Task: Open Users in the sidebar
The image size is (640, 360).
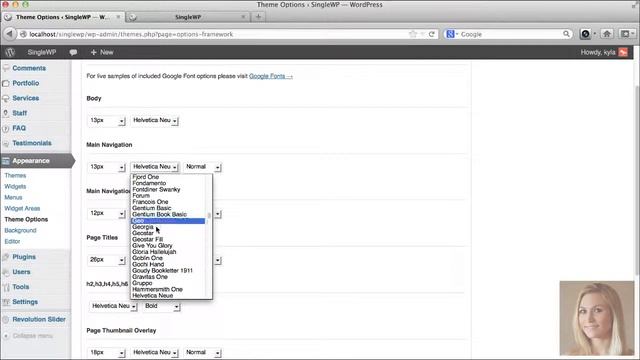Action: [21, 272]
